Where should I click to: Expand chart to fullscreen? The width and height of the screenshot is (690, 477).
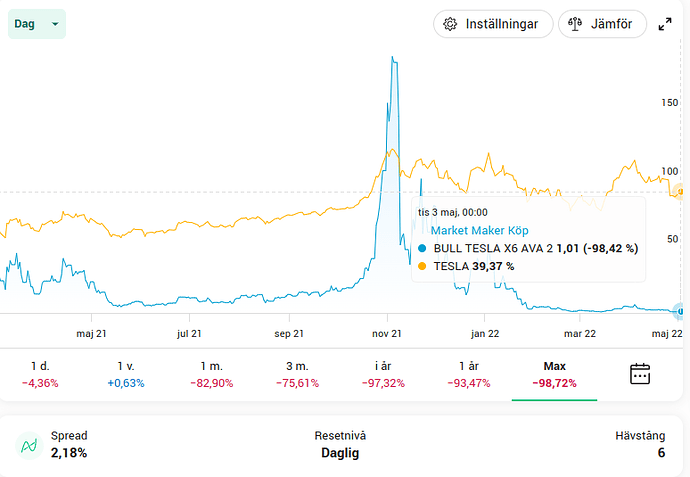coord(665,24)
